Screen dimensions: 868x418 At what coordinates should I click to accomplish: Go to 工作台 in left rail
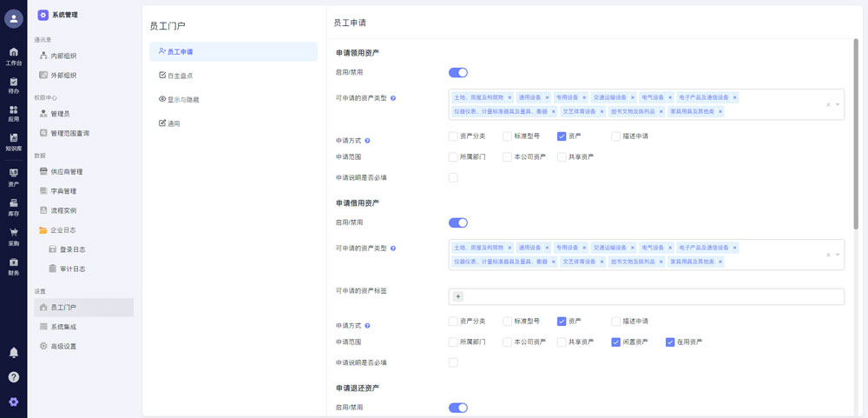pos(13,56)
